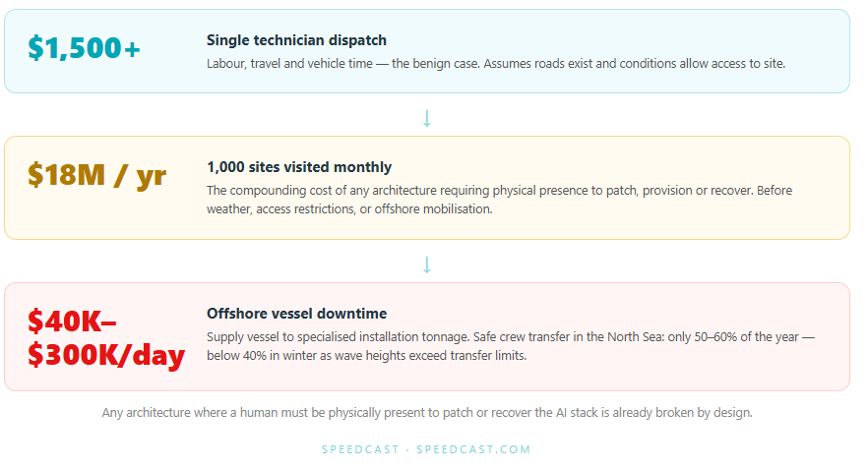Click the first downward arrow icon
This screenshot has height=470, width=868.
(427, 118)
